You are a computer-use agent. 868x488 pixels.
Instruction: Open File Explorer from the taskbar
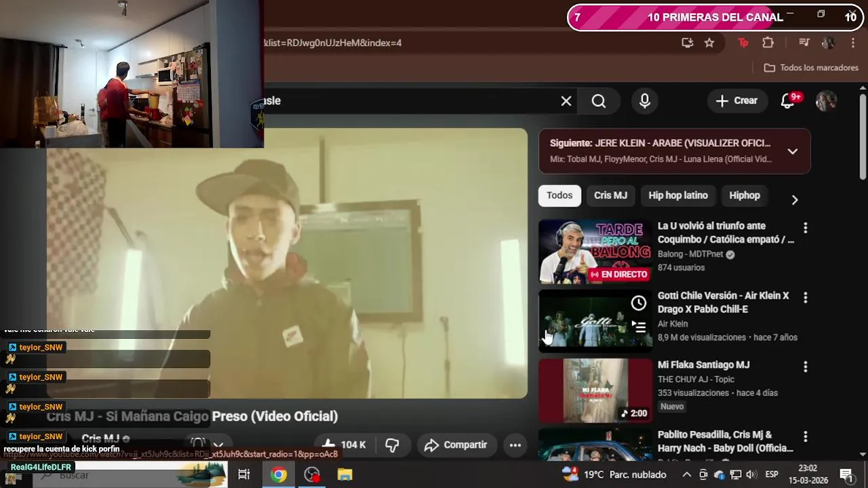coord(345,475)
